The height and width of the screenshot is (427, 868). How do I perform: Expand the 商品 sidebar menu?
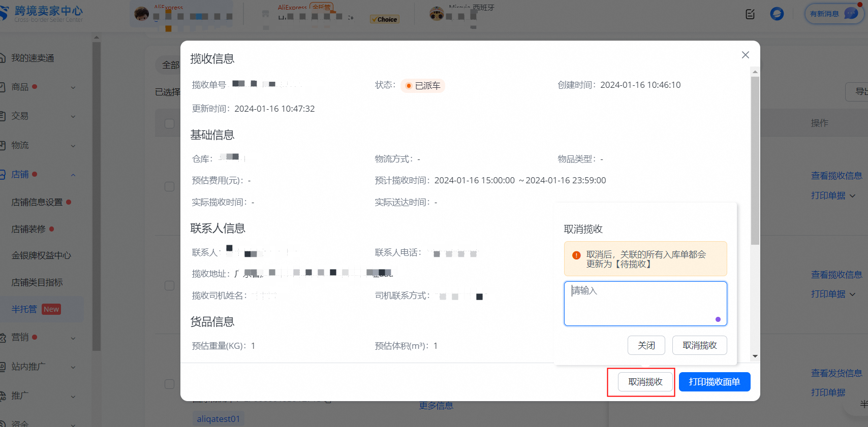(x=73, y=87)
